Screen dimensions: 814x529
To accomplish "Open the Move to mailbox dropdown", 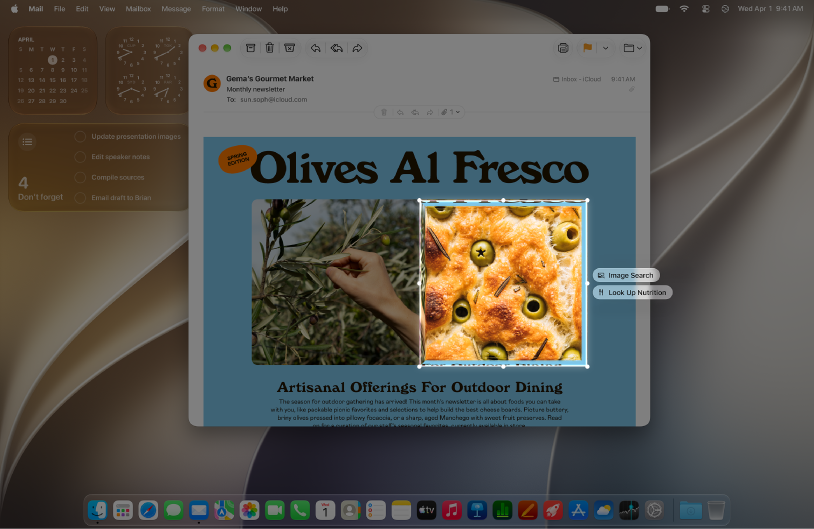I will coord(632,48).
